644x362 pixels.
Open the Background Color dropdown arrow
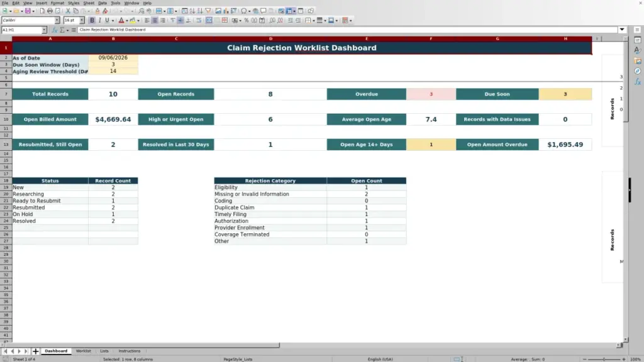tap(138, 21)
